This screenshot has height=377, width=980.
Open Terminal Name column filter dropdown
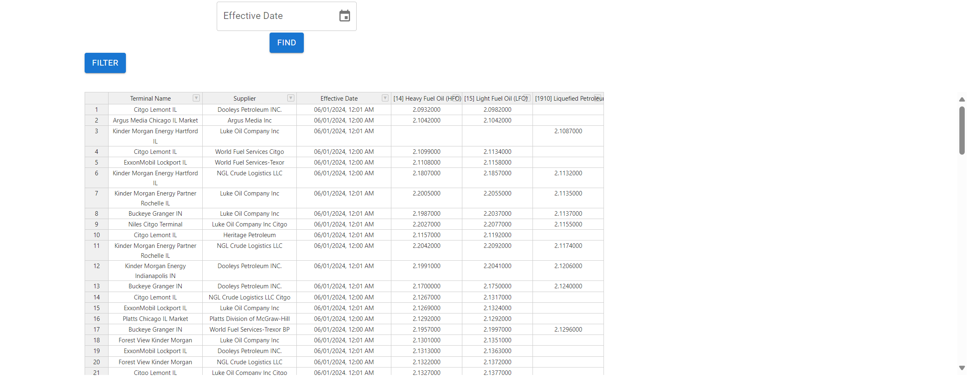pos(196,98)
